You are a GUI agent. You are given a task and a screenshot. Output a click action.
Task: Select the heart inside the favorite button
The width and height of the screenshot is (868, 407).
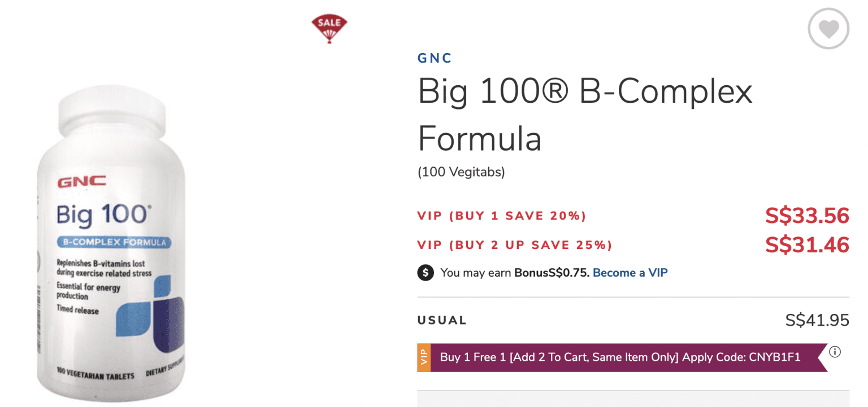828,28
